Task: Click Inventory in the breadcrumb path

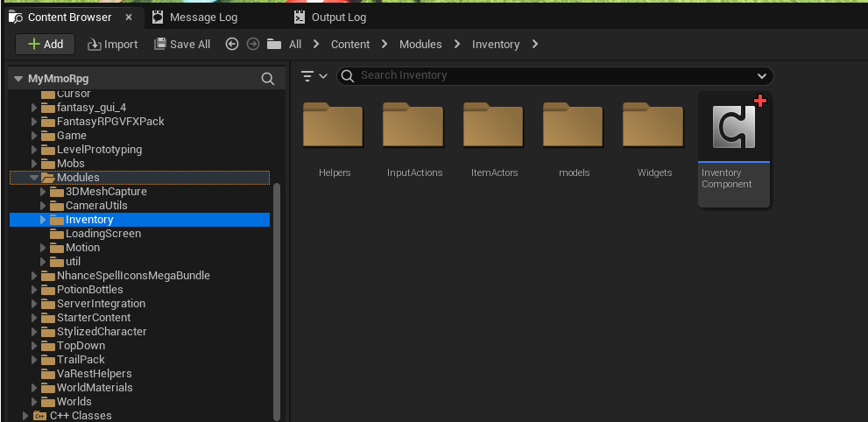Action: (496, 45)
